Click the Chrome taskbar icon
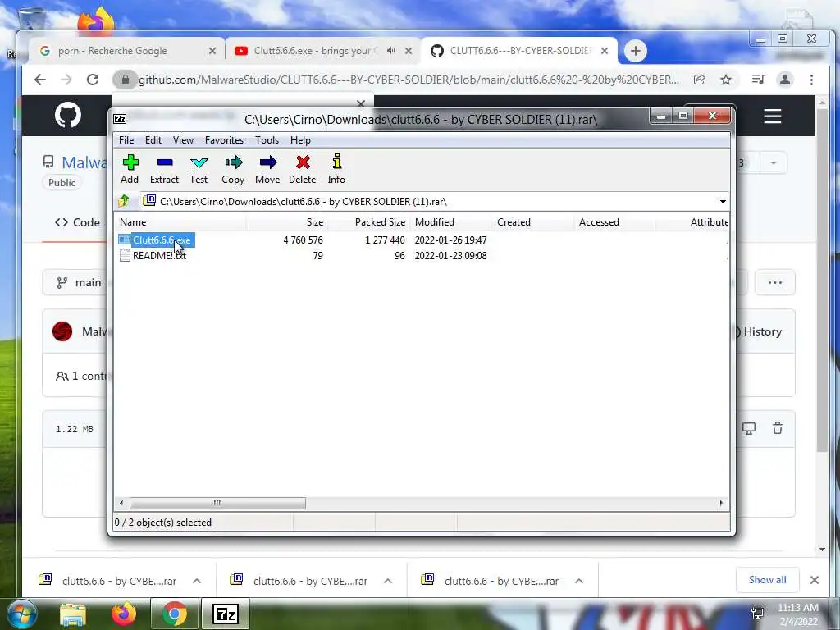The image size is (840, 630). pos(174,614)
